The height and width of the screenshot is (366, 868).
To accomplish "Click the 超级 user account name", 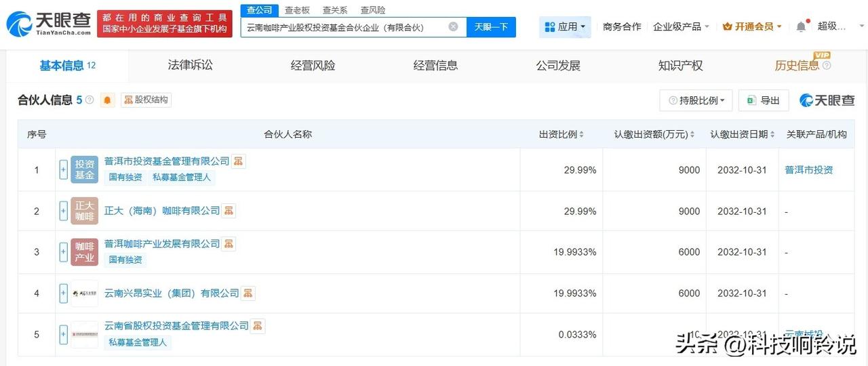I will (832, 26).
